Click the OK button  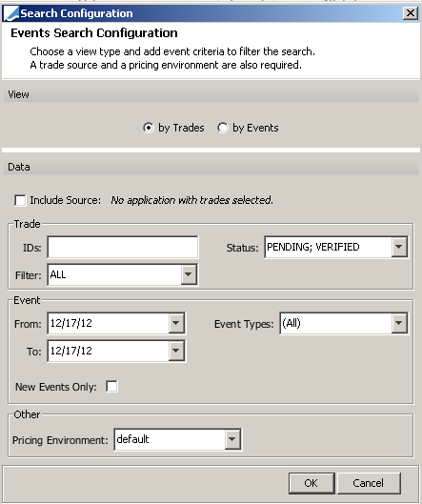click(311, 483)
